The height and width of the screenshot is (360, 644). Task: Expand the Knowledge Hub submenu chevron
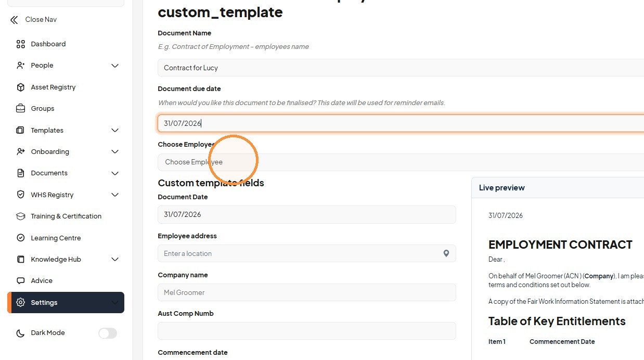click(x=115, y=260)
